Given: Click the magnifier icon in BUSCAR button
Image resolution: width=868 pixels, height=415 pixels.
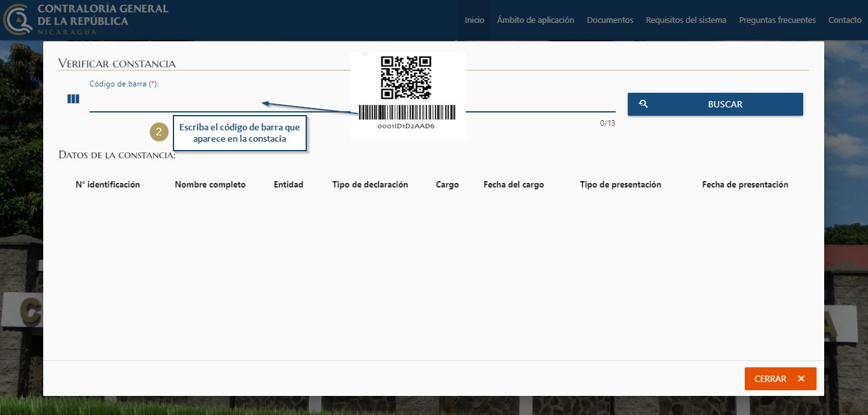Looking at the screenshot, I should coord(643,104).
